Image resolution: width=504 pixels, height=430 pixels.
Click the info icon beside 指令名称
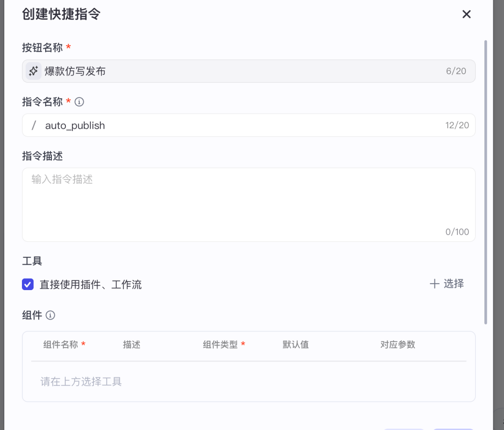79,102
